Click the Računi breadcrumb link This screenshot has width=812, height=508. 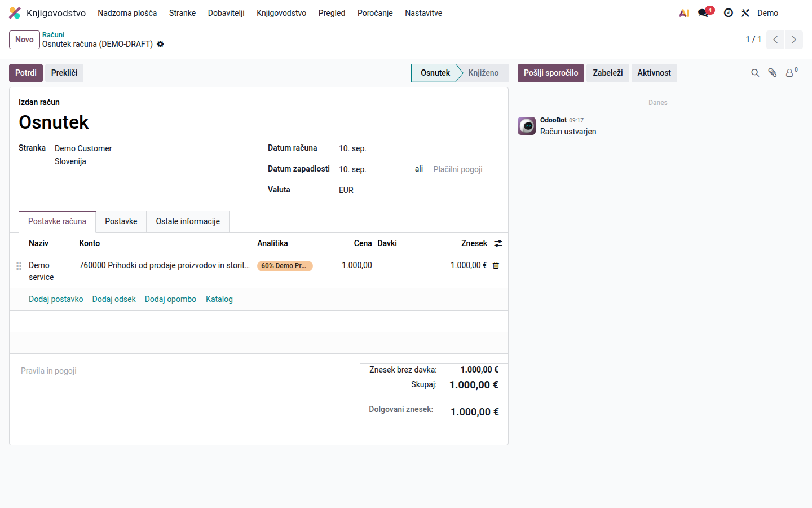point(53,35)
